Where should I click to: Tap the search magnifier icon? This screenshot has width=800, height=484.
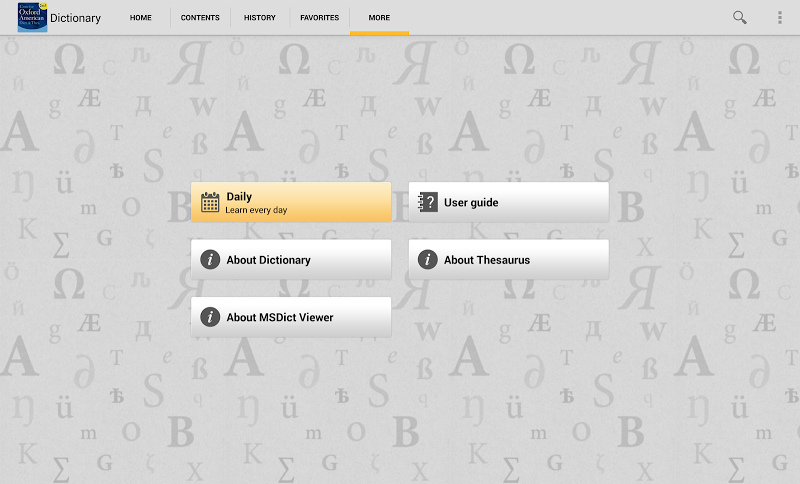click(740, 17)
